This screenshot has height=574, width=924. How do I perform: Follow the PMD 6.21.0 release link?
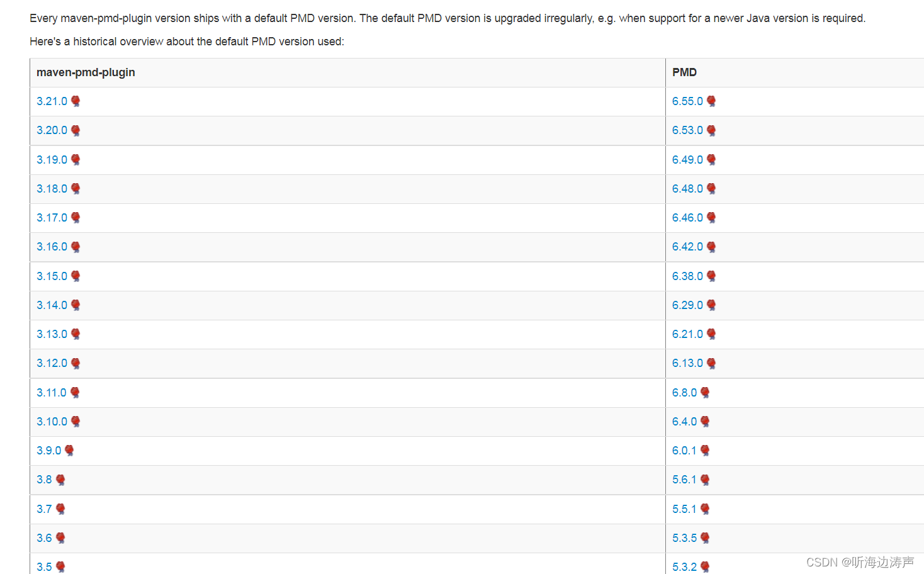point(687,334)
